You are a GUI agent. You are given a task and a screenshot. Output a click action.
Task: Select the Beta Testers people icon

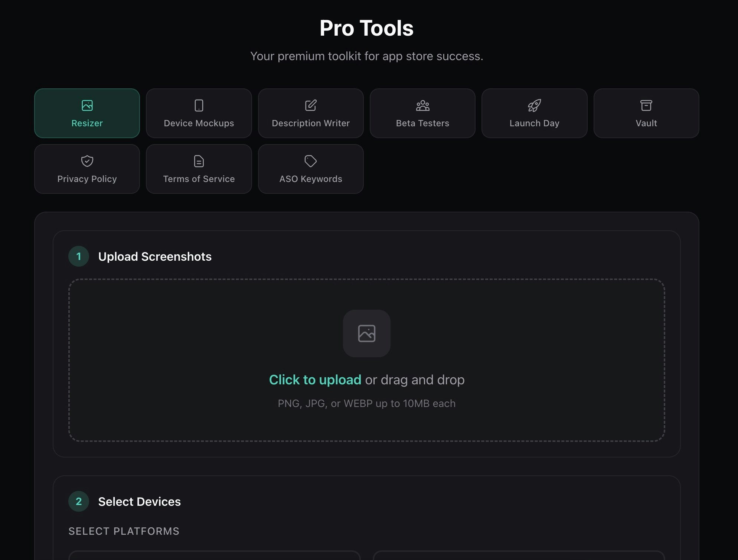coord(422,105)
